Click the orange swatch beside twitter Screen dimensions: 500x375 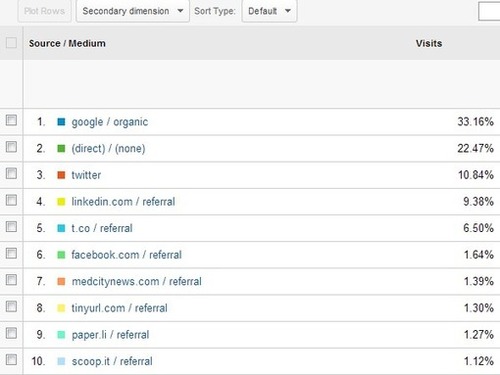61,175
